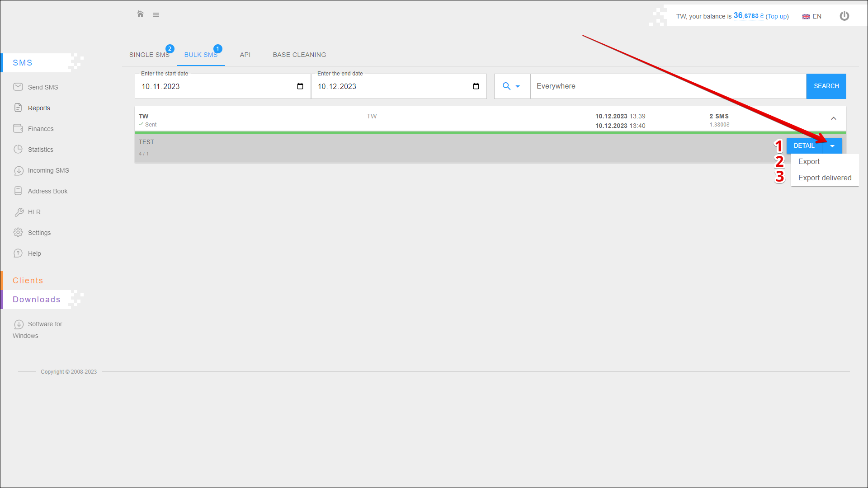This screenshot has width=868, height=488.
Task: Click the home icon at top
Action: coord(140,14)
